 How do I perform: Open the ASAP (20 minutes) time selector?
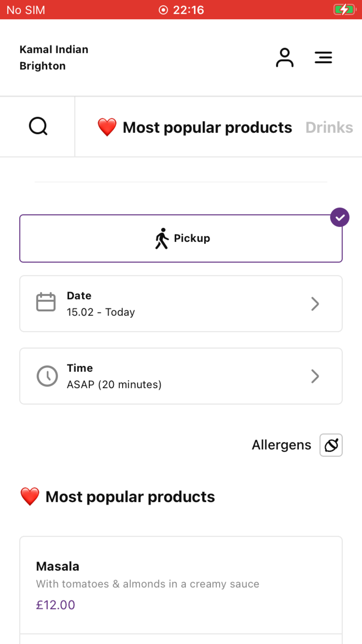(181, 376)
